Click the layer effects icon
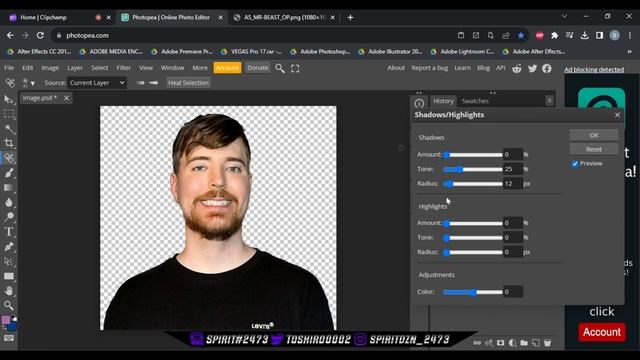The image size is (640, 360). click(489, 343)
